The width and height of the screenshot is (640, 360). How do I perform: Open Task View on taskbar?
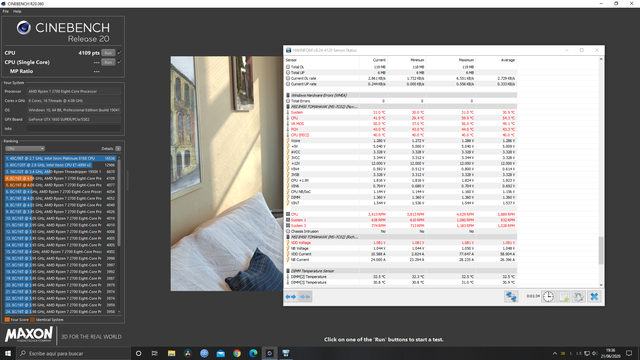pyautogui.click(x=155, y=353)
